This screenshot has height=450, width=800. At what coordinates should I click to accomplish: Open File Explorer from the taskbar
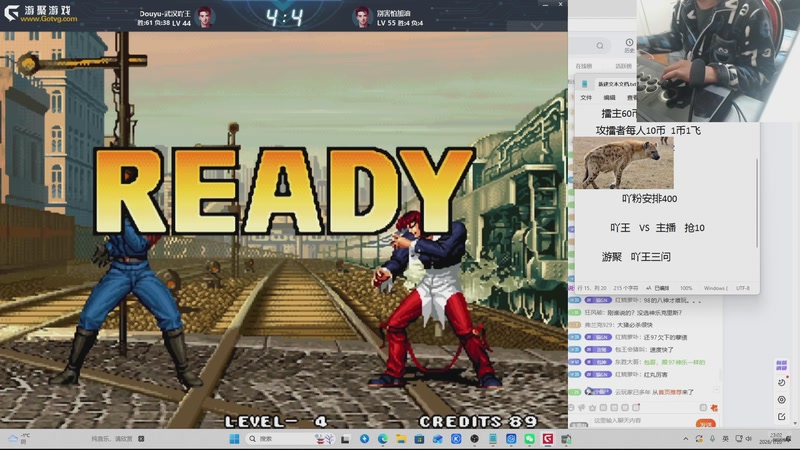(x=401, y=439)
